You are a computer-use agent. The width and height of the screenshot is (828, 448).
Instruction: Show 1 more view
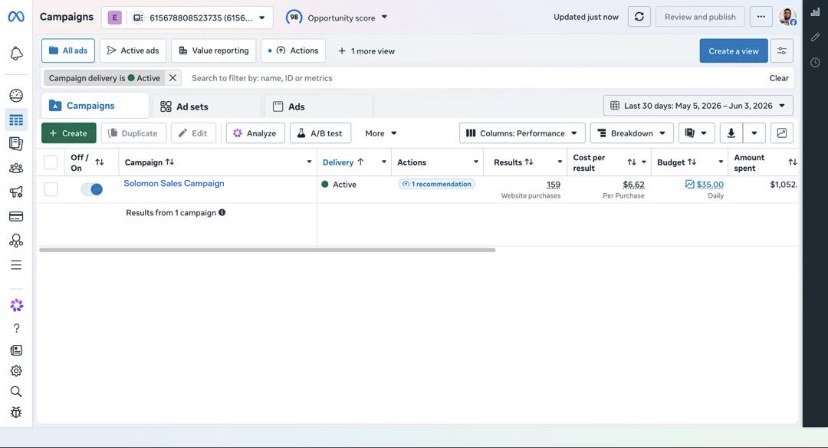pyautogui.click(x=366, y=51)
